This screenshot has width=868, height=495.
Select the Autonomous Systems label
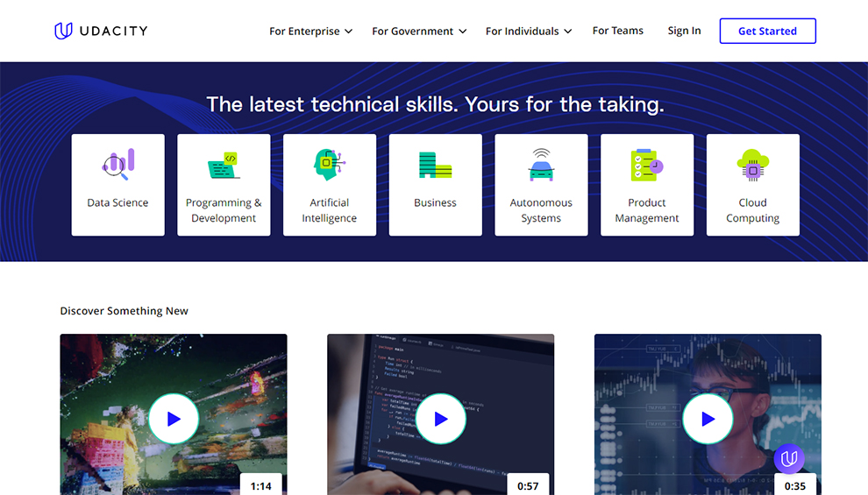click(x=541, y=210)
